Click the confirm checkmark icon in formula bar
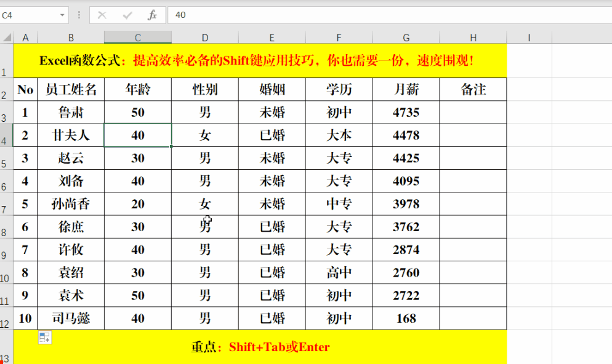The width and height of the screenshot is (612, 364). tap(127, 15)
